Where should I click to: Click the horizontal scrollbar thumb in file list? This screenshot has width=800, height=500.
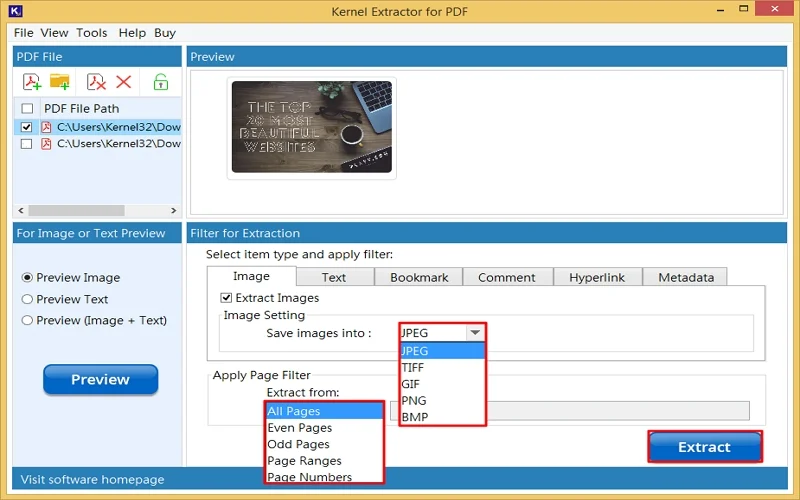tap(77, 210)
